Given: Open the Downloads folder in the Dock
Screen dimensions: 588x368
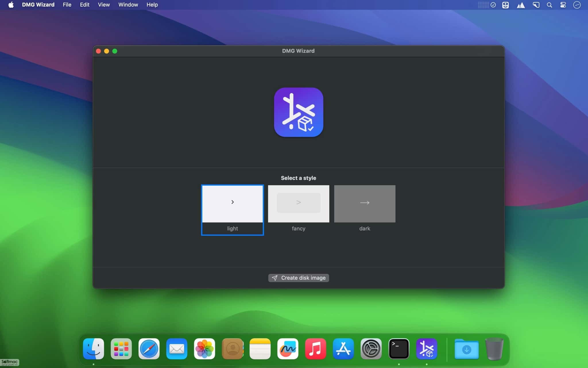Looking at the screenshot, I should [x=467, y=349].
